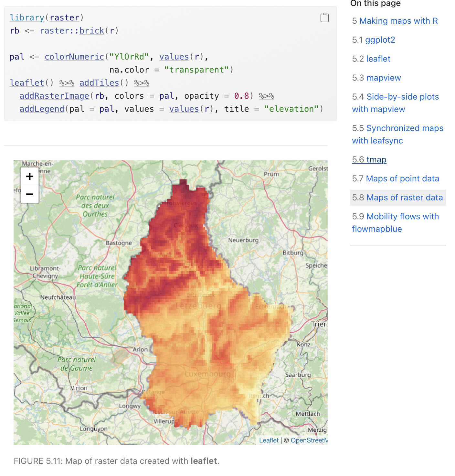
Task: Copy the code block using the clipboard icon
Action: [x=324, y=17]
